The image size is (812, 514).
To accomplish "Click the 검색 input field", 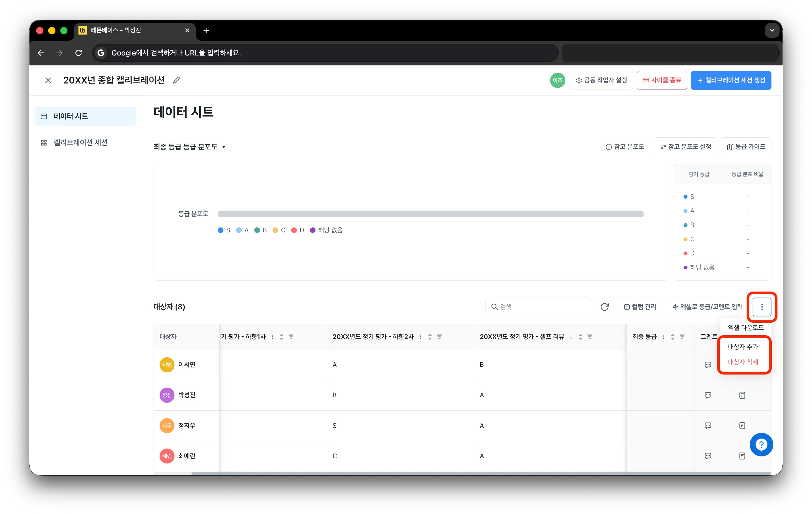I will click(x=538, y=306).
